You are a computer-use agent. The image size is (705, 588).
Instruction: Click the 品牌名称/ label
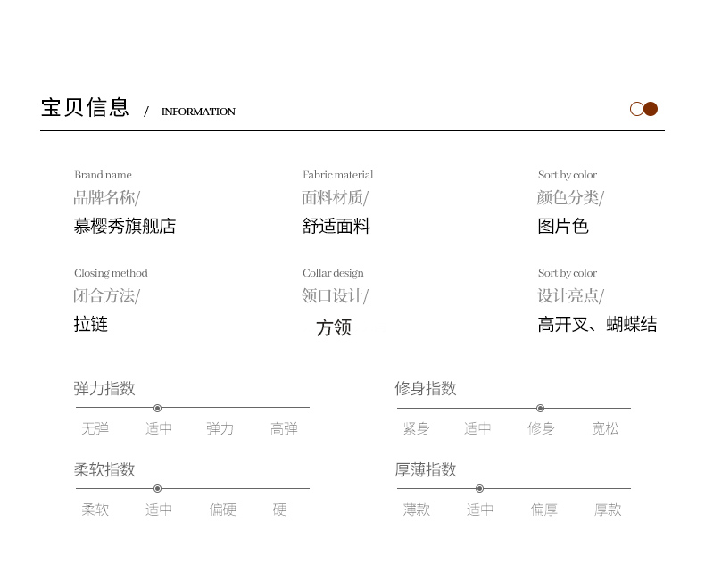coord(106,197)
